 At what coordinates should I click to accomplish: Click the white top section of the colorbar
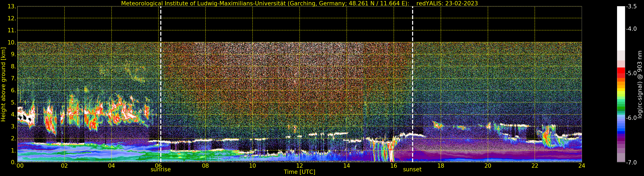(621, 28)
